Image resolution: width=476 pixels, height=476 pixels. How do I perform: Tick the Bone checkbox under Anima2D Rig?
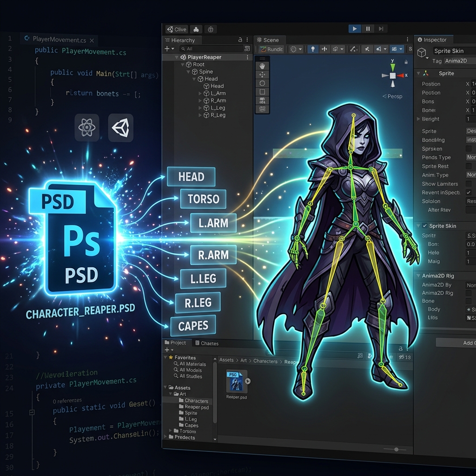469,301
